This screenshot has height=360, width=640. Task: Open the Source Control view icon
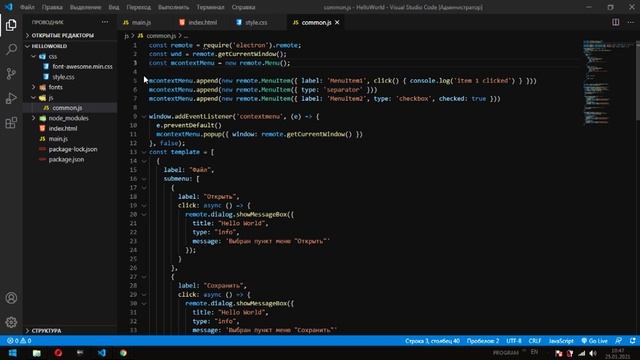click(11, 74)
